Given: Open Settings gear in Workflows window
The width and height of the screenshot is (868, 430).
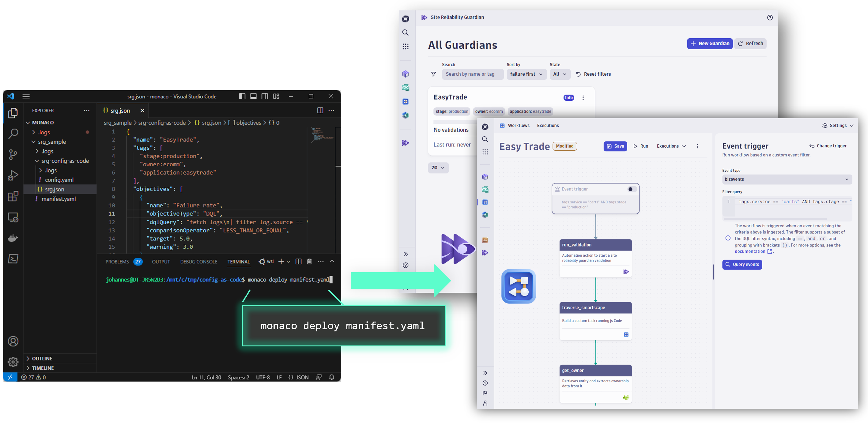Looking at the screenshot, I should point(825,126).
